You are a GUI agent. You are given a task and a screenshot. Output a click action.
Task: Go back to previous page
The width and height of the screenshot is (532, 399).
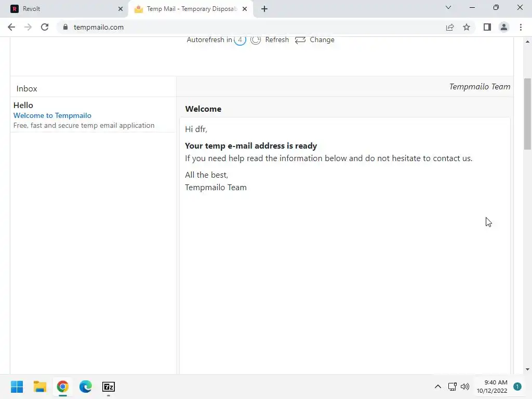pyautogui.click(x=11, y=27)
